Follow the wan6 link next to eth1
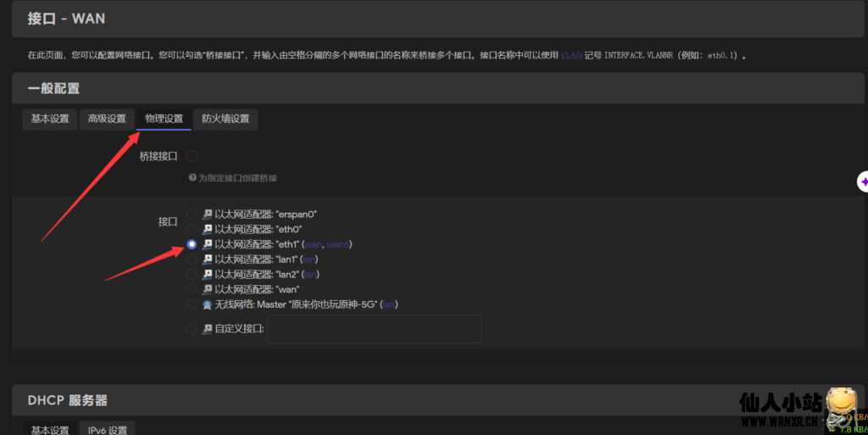The height and width of the screenshot is (435, 868). pyautogui.click(x=337, y=244)
